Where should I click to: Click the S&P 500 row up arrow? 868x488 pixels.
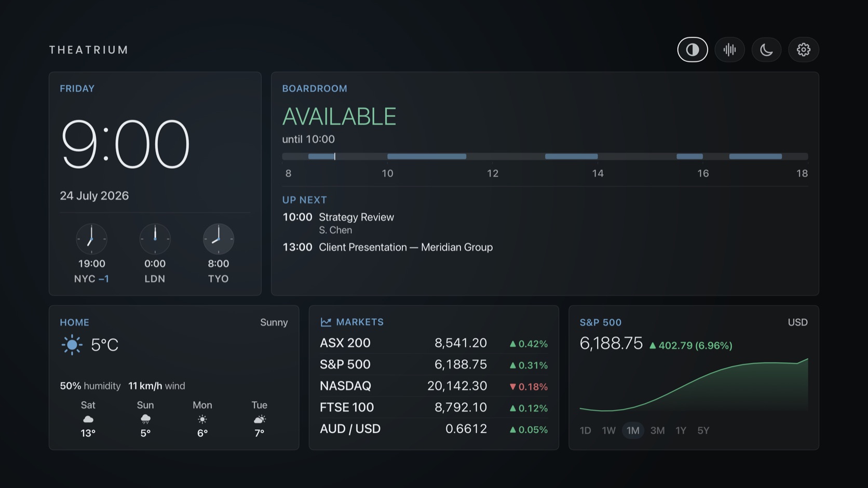pos(513,365)
